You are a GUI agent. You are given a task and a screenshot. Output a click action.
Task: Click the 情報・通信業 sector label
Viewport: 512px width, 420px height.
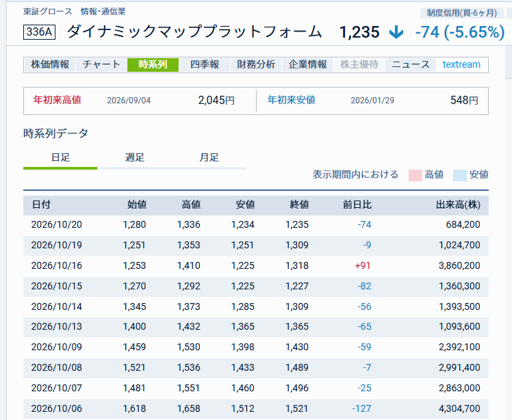pos(103,12)
